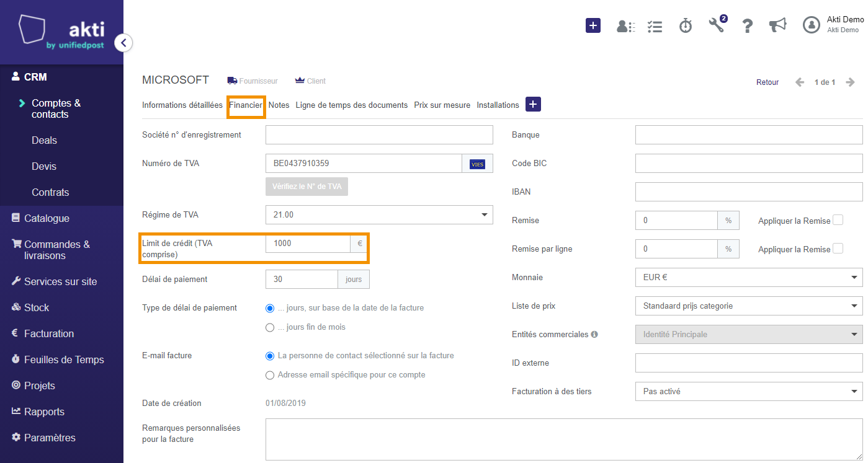
Task: Switch to Informations détaillées tab
Action: pyautogui.click(x=182, y=105)
